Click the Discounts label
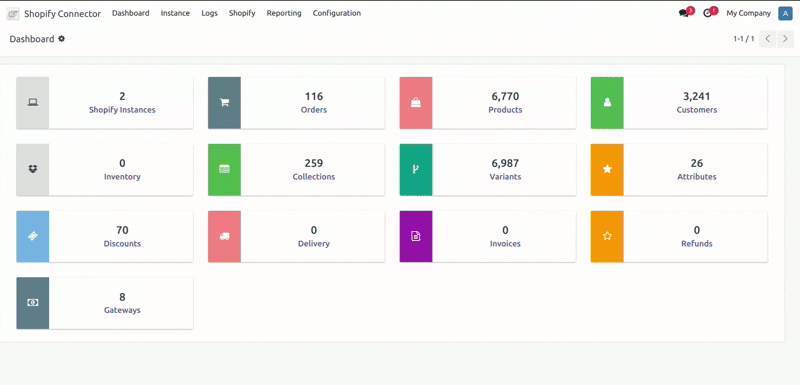 122,243
